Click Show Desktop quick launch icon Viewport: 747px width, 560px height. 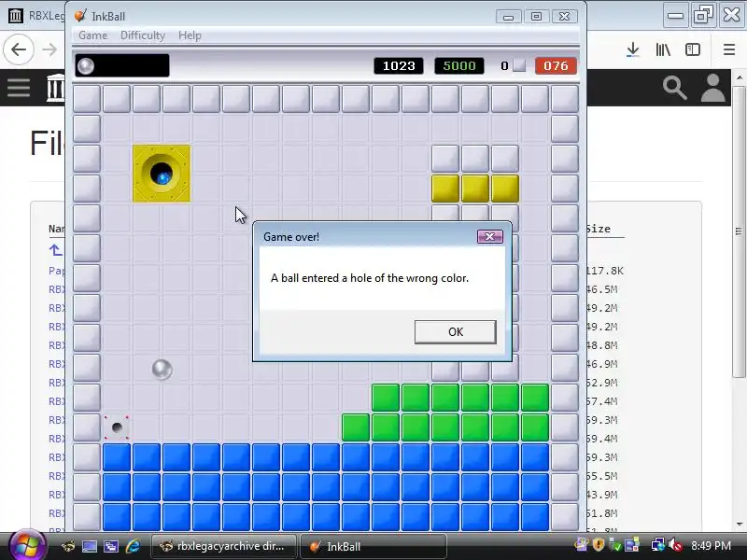tap(90, 546)
